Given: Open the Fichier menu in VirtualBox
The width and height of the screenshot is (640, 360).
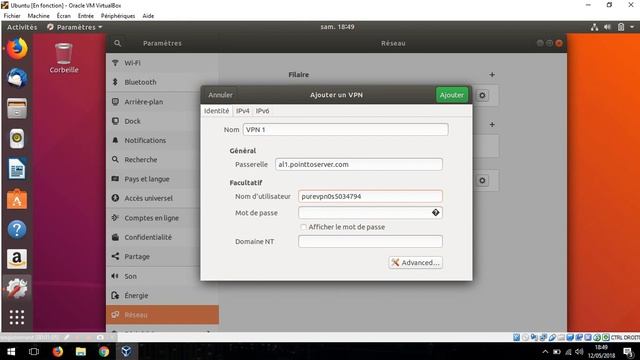Looking at the screenshot, I should click(x=12, y=16).
